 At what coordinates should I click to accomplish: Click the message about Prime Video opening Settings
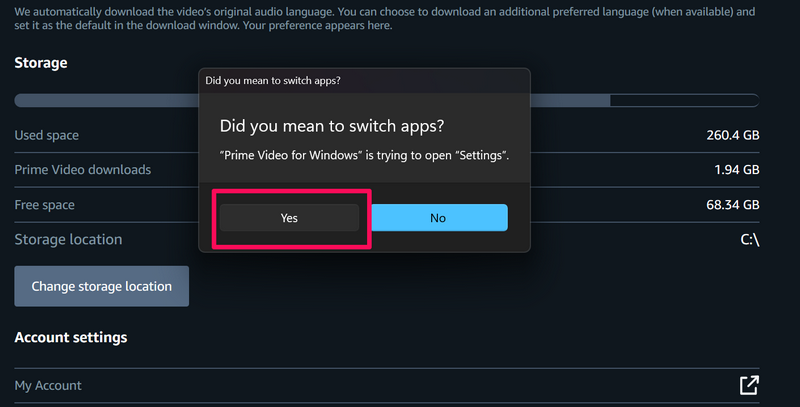364,156
